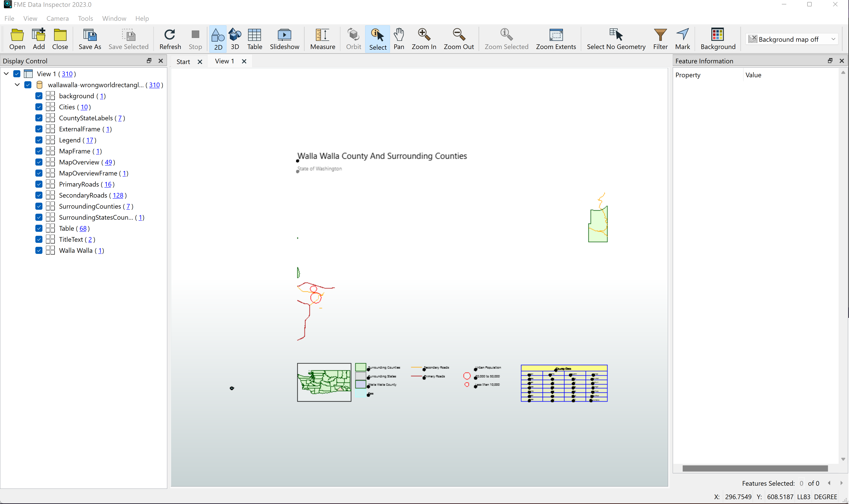Screen dimensions: 849x504
Task: Open the File menu
Action: (9, 18)
